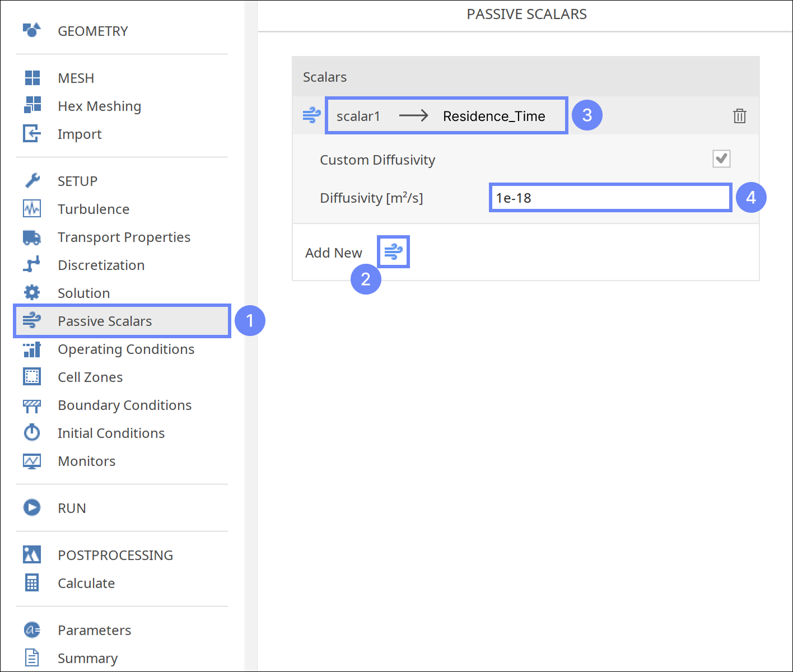Open the Hex Meshing panel
Viewport: 793px width, 672px height.
pyautogui.click(x=99, y=106)
